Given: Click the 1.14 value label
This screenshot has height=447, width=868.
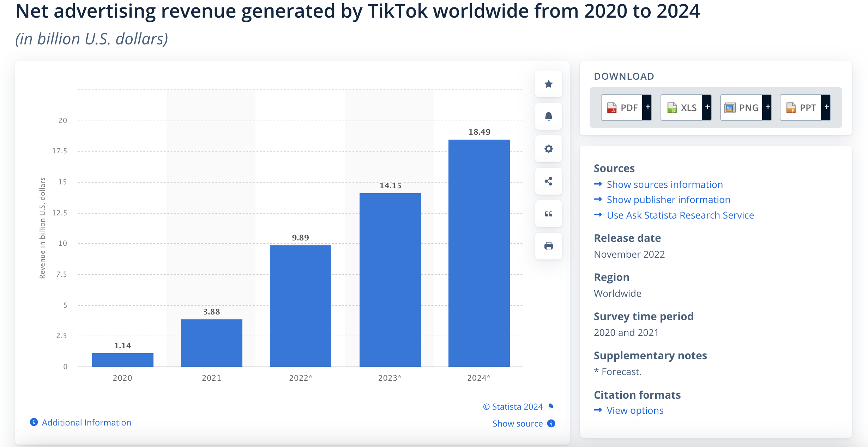Looking at the screenshot, I should 123,345.
